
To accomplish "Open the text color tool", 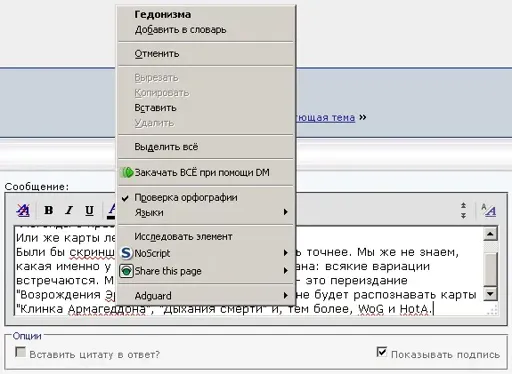I will point(111,211).
